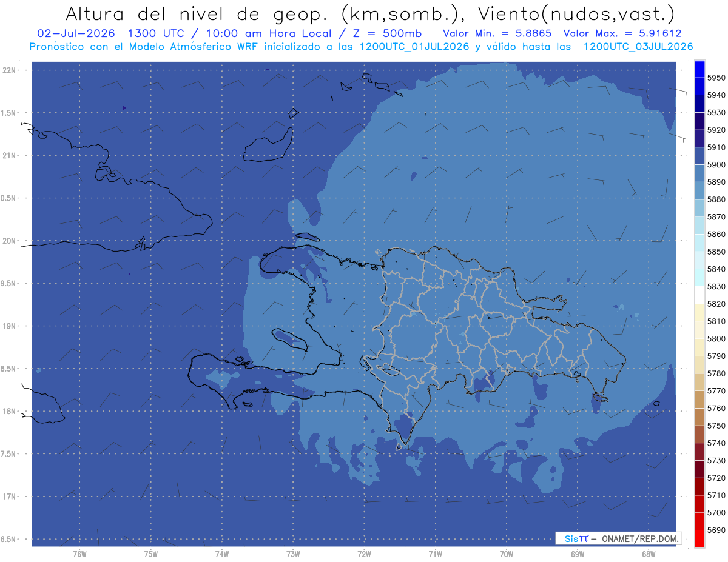This screenshot has width=728, height=562.
Task: Click the '18N' latitude axis label
Action: tap(8, 412)
